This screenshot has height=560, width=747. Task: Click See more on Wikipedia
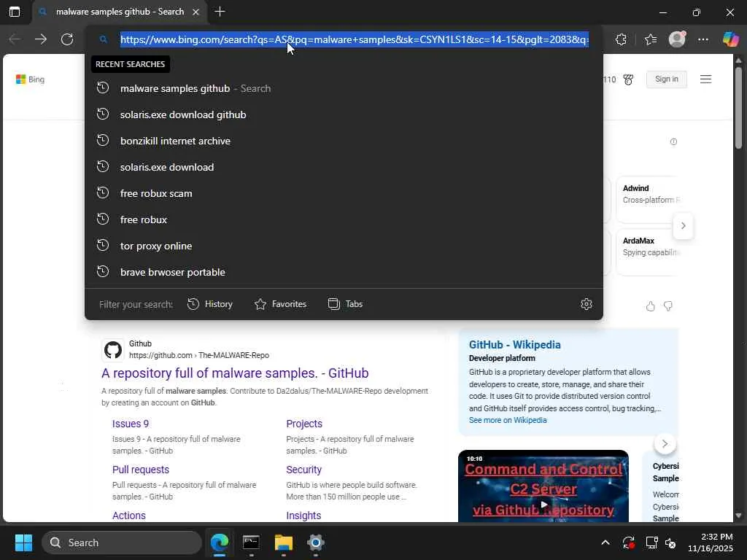point(508,421)
